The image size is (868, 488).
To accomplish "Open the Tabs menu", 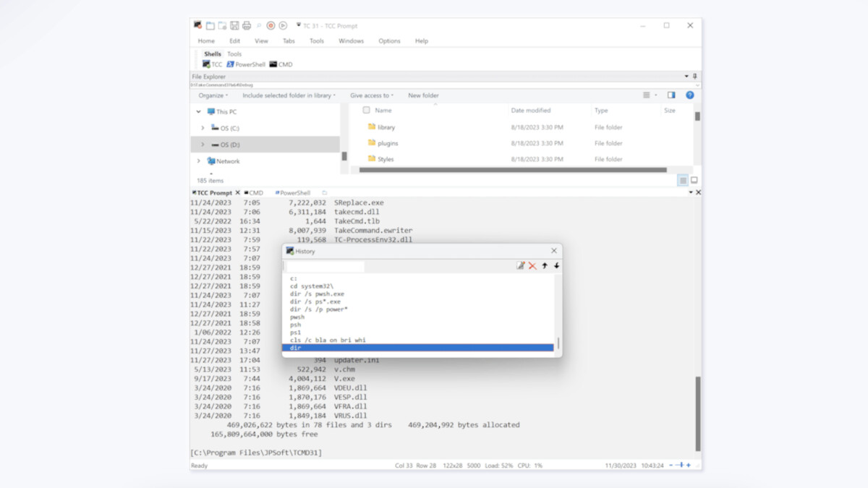I will tap(289, 41).
